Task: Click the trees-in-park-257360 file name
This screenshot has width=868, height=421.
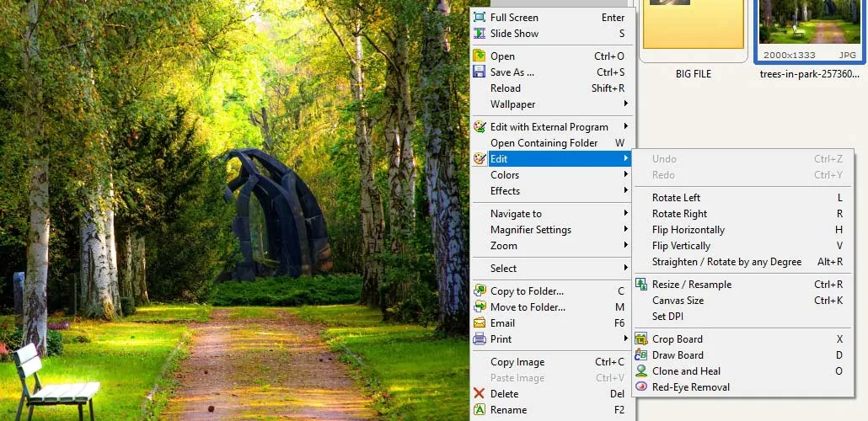Action: coord(809,74)
